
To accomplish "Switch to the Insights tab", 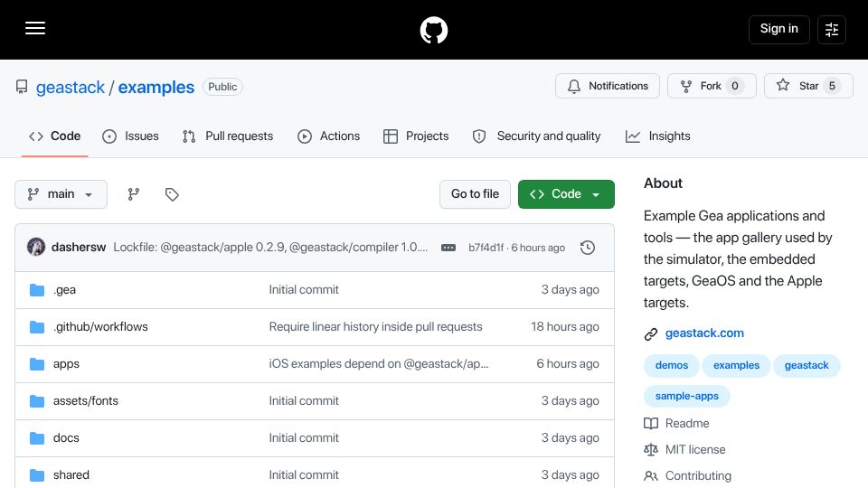I will (x=657, y=136).
